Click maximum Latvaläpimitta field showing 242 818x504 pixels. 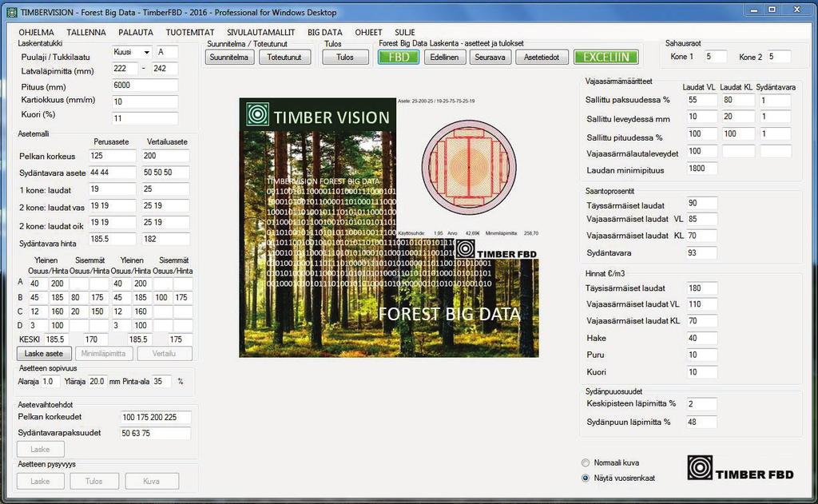165,69
